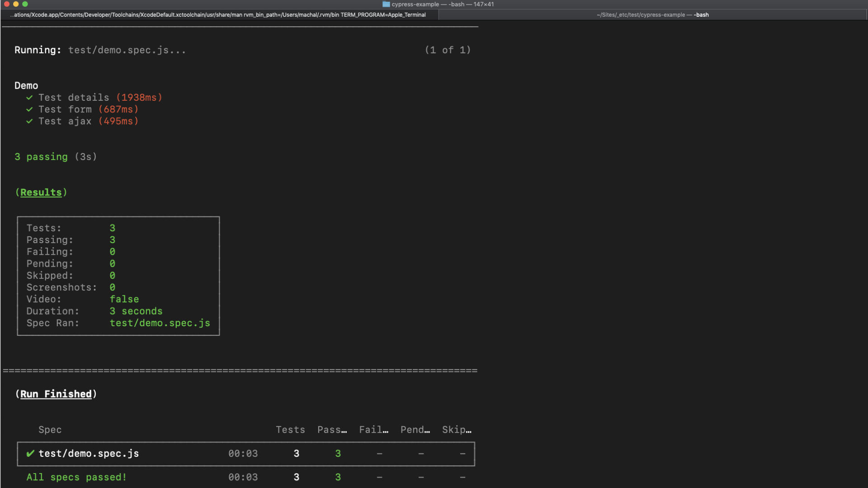Click the cypress-example window title text

coord(415,4)
